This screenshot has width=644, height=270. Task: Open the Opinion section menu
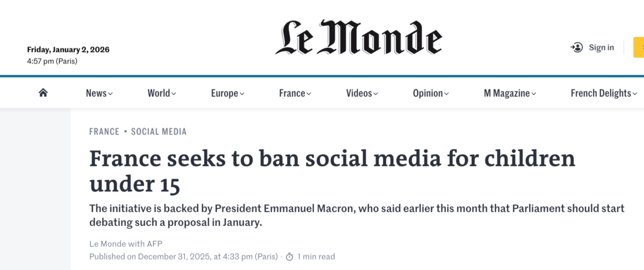(430, 93)
